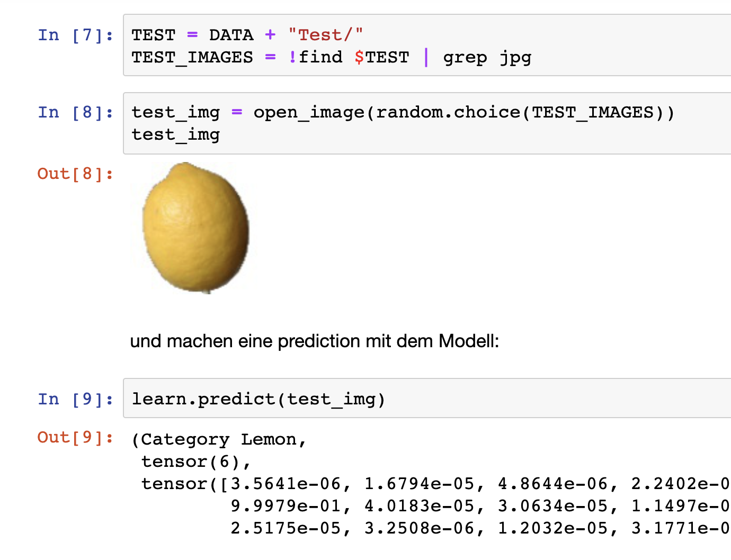Click the value 3.5641e-06 in output
The image size is (731, 560).
pos(286,484)
